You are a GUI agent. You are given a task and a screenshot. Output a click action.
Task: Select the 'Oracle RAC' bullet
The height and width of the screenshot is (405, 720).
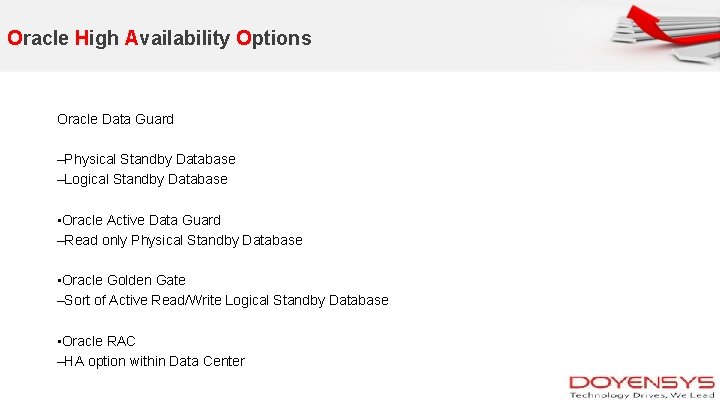pos(97,341)
